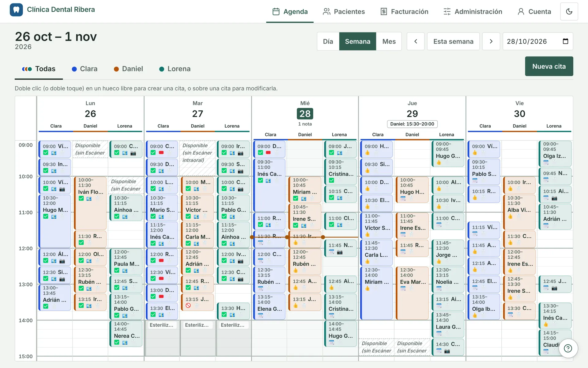Switch calendar to Día view
Screen dimensions: 588x368
328,41
